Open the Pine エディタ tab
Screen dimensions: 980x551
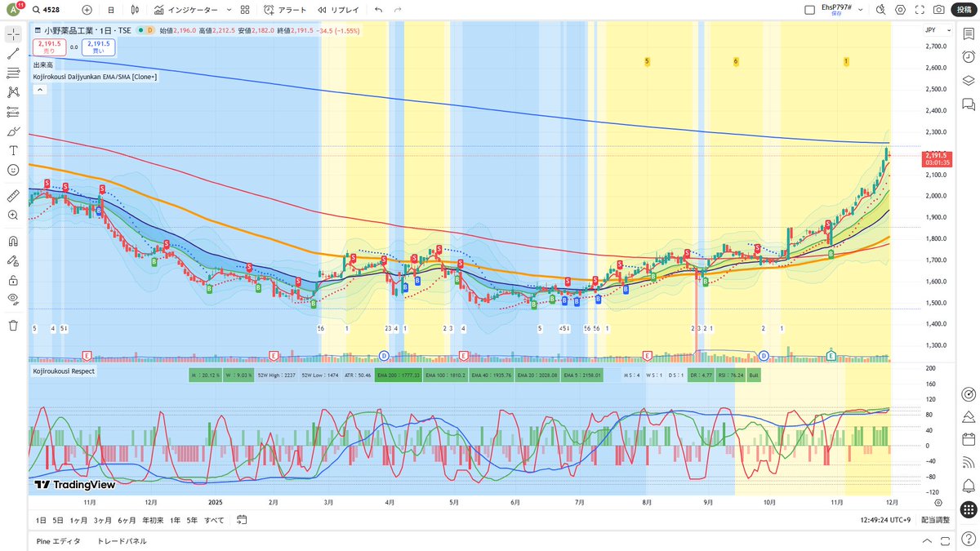tap(58, 540)
